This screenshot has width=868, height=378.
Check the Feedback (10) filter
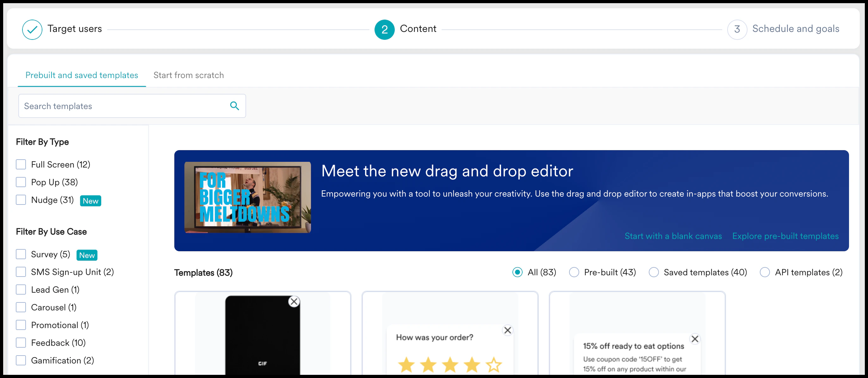tap(21, 343)
